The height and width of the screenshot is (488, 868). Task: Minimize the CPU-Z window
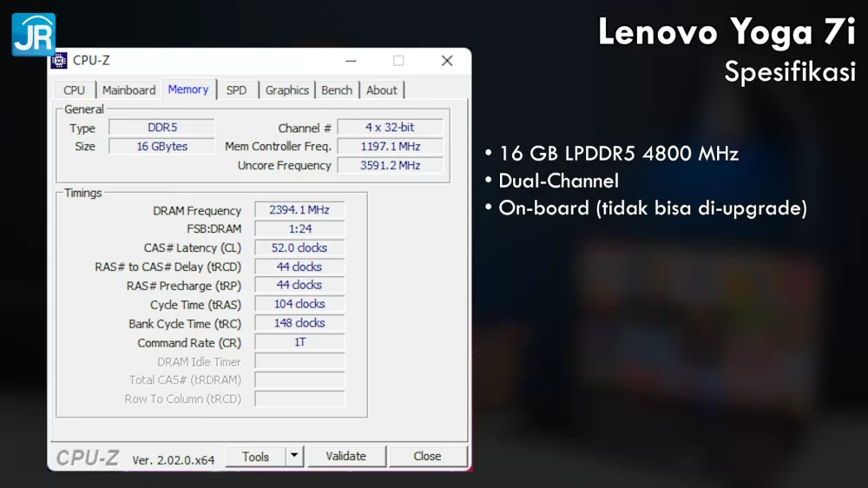click(x=351, y=61)
